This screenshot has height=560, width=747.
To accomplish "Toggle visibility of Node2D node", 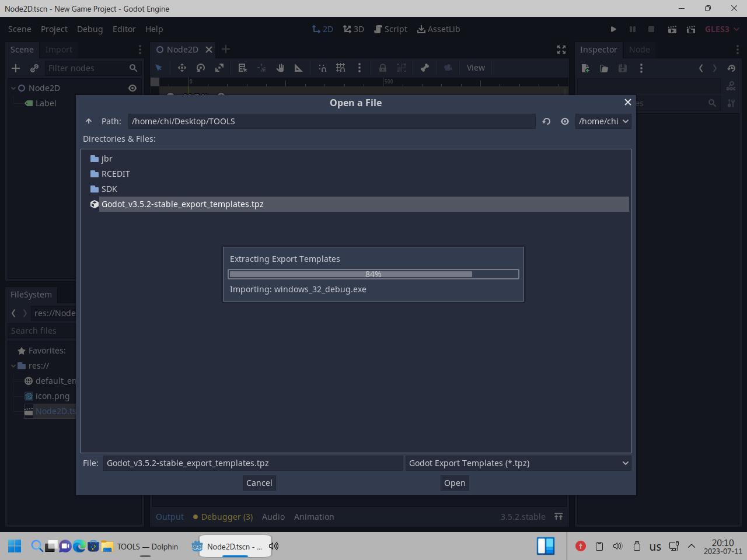I will tap(132, 88).
